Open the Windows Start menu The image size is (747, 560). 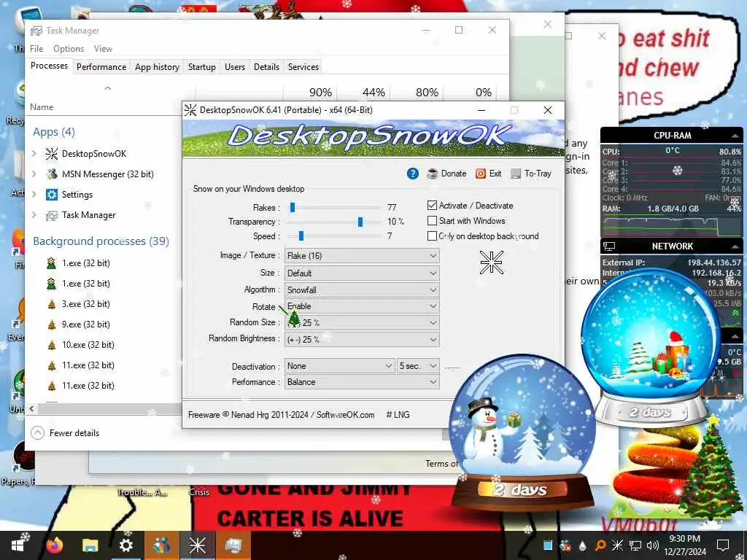click(x=18, y=545)
